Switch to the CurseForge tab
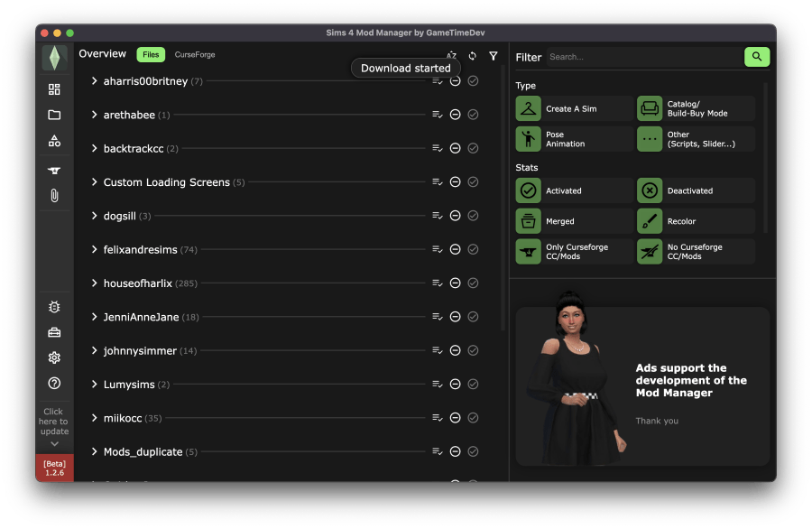The width and height of the screenshot is (812, 529). [195, 54]
